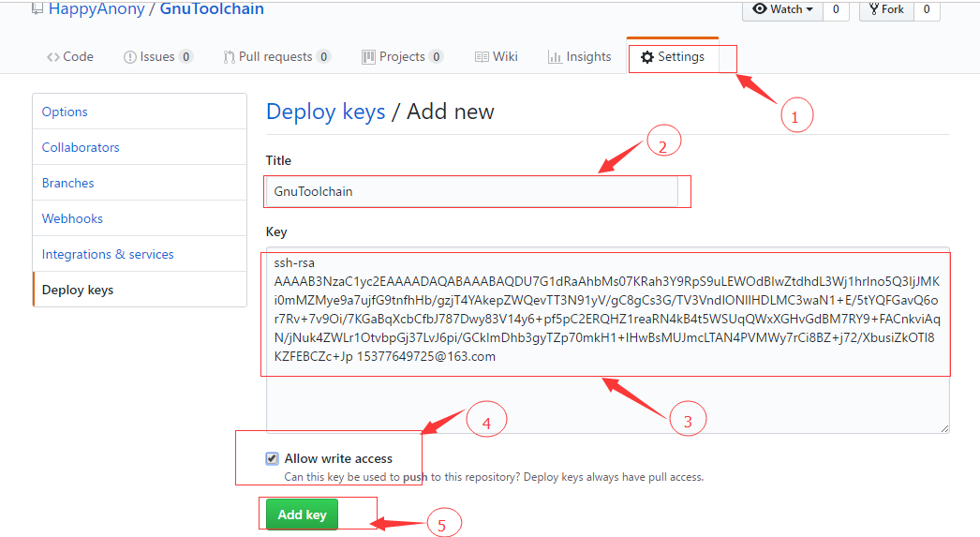
Task: Open the Issues tab
Action: (158, 56)
